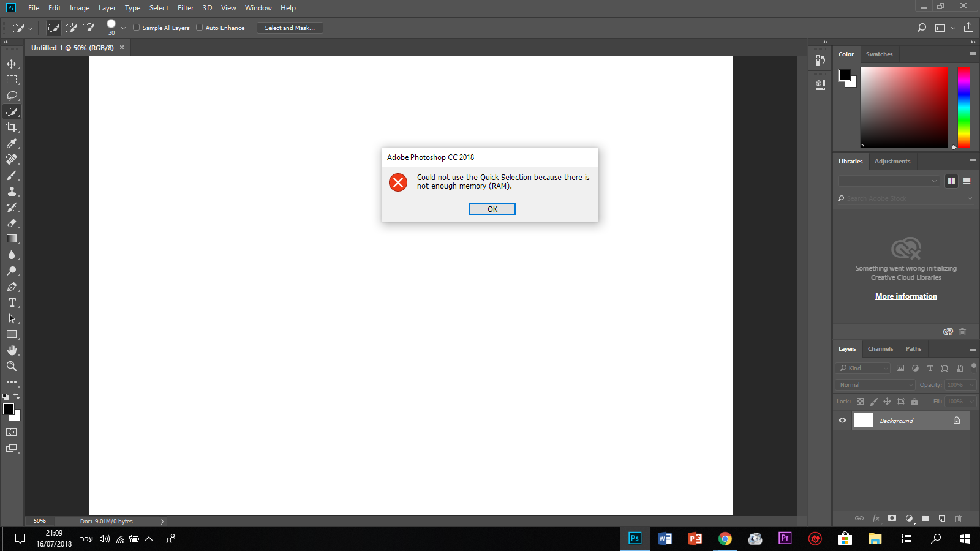Click the add layer mask icon

892,519
